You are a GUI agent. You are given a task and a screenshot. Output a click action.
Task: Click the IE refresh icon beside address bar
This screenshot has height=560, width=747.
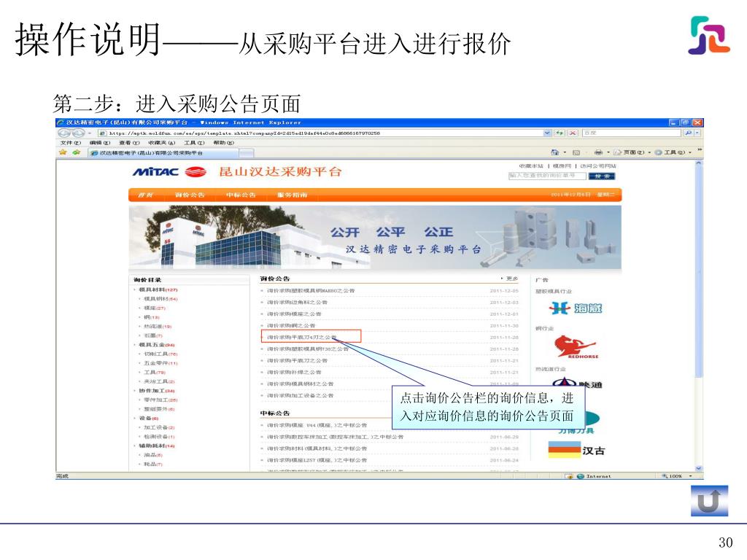point(560,133)
